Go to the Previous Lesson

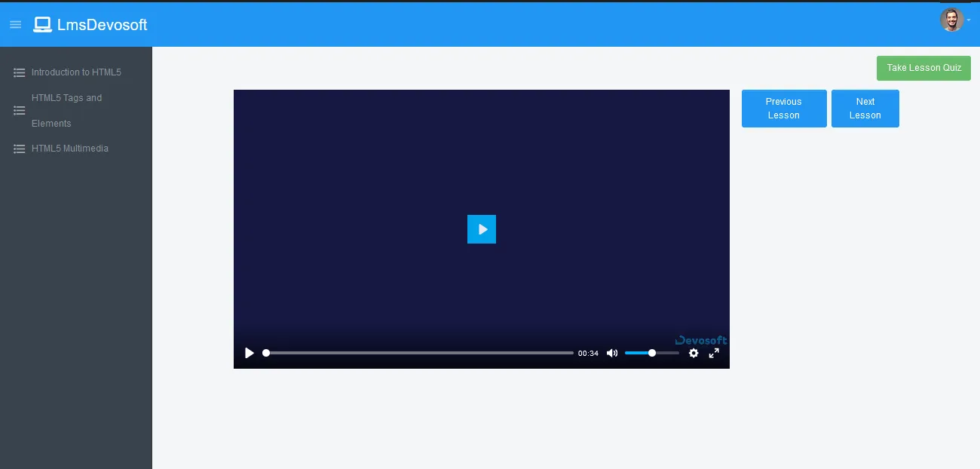784,109
